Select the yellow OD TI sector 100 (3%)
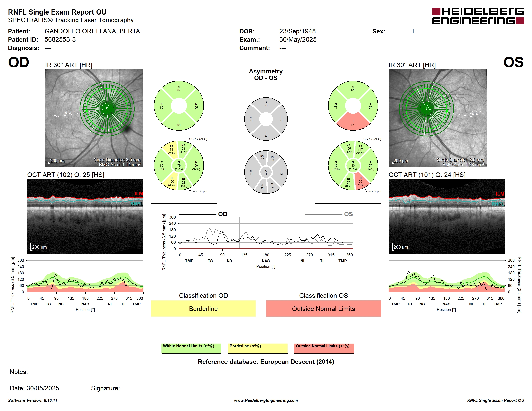This screenshot has height=411, width=532. (x=171, y=181)
